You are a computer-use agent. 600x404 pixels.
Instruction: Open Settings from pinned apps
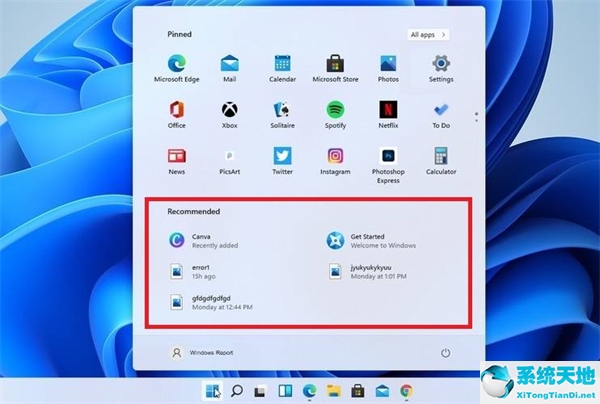441,68
